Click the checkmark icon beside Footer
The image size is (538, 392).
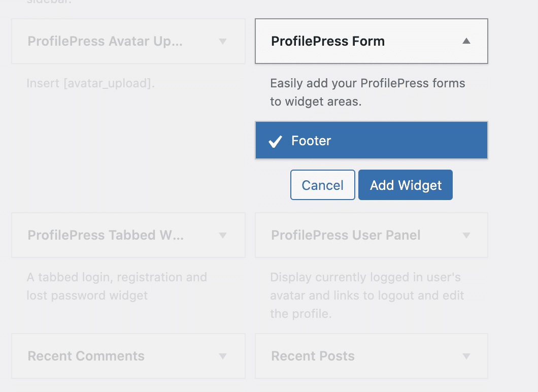point(275,141)
